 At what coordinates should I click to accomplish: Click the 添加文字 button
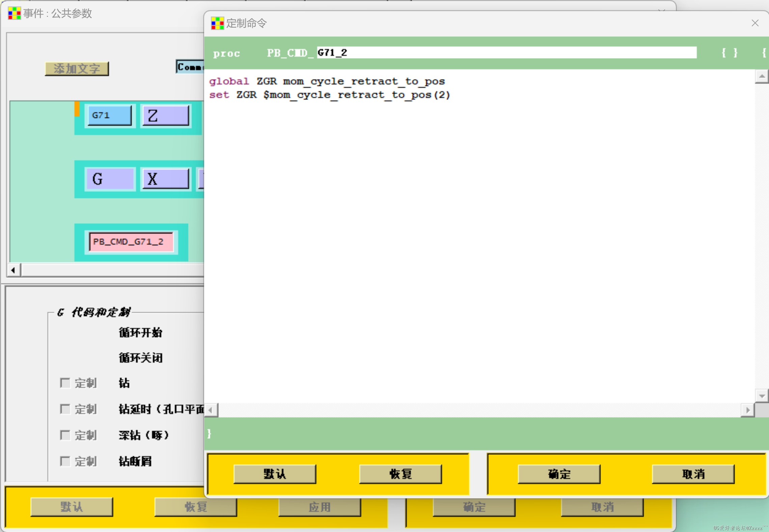(x=77, y=69)
